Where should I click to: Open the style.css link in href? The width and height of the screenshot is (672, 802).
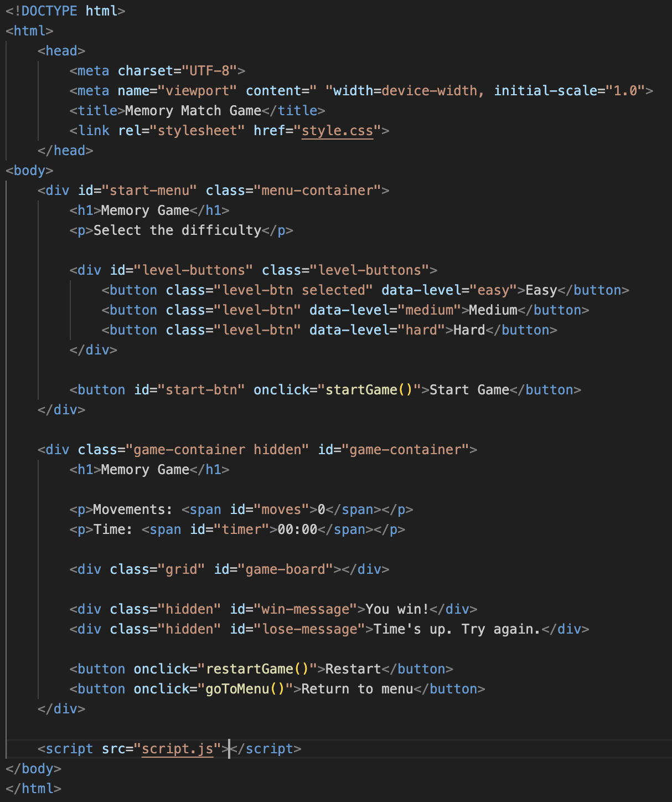tap(337, 131)
